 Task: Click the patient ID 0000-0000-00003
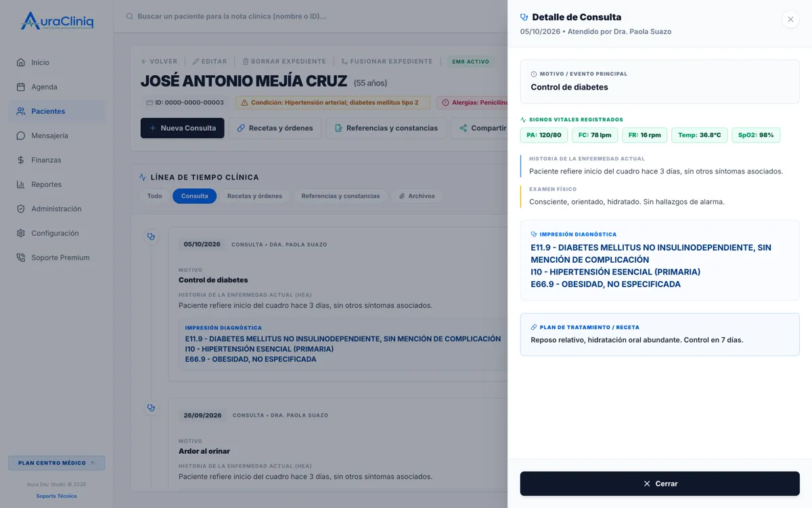185,103
